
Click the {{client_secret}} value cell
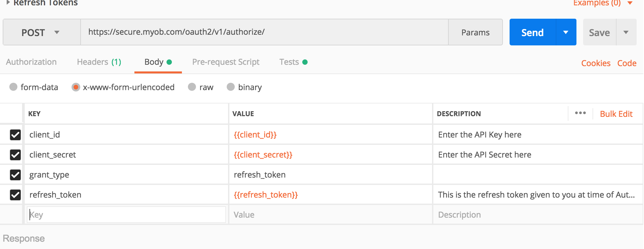[331, 155]
